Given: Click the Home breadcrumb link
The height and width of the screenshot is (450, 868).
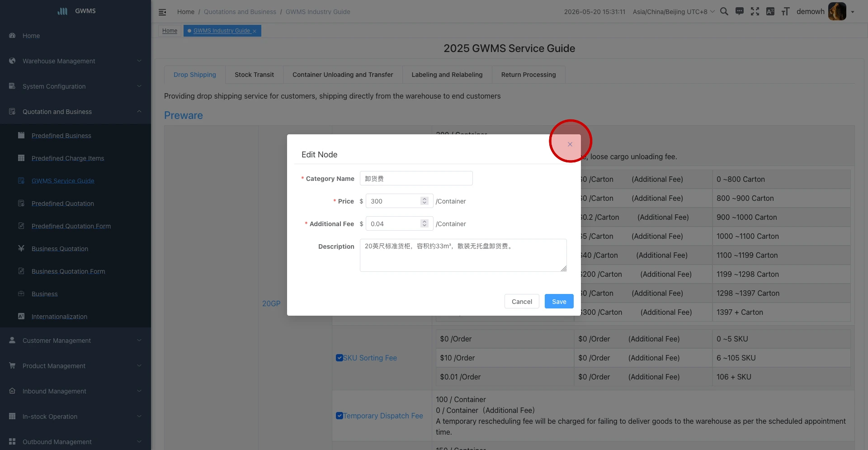Looking at the screenshot, I should (x=185, y=12).
